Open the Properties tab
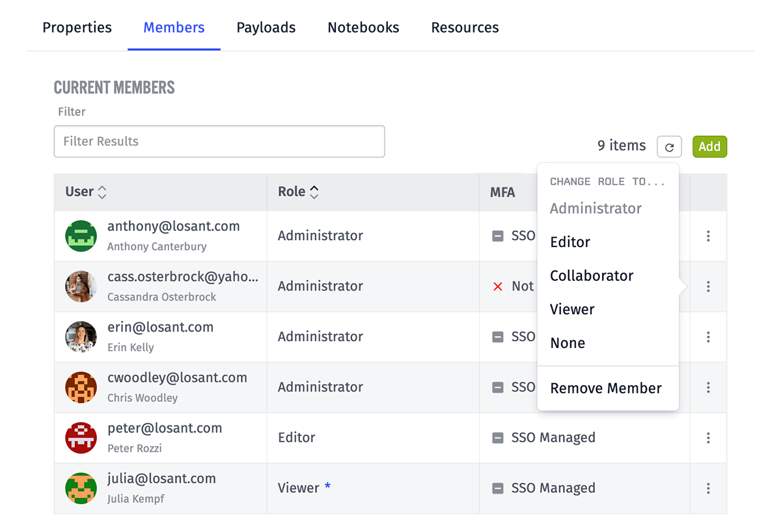 77,27
